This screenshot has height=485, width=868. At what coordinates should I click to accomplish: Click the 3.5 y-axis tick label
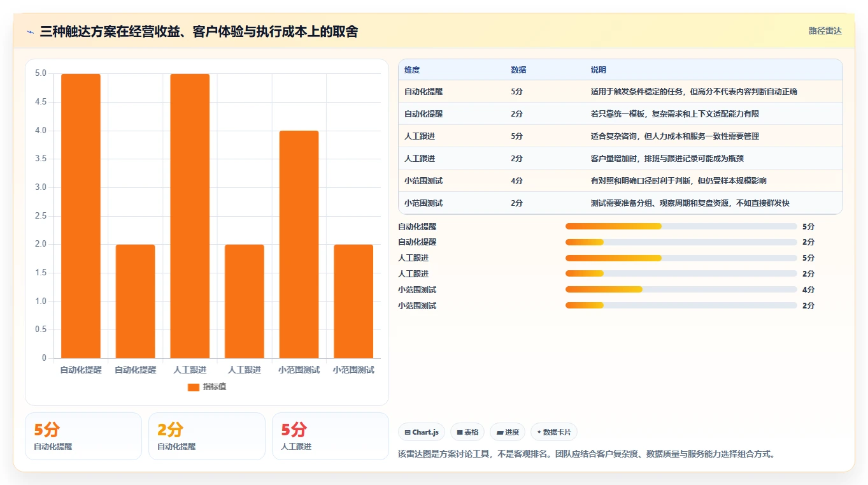(x=41, y=159)
